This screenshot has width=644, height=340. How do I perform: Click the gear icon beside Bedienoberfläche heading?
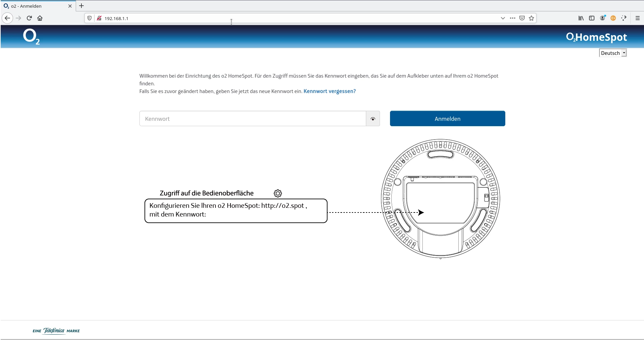[278, 193]
